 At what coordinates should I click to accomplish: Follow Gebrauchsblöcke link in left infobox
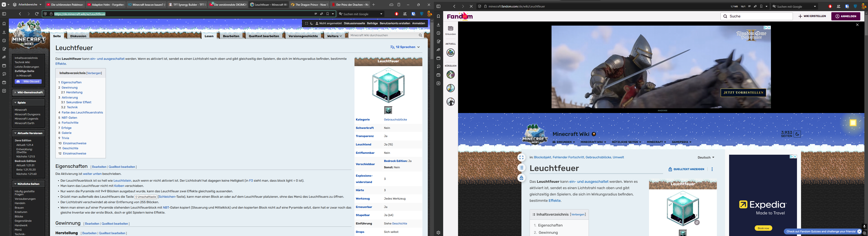click(395, 120)
